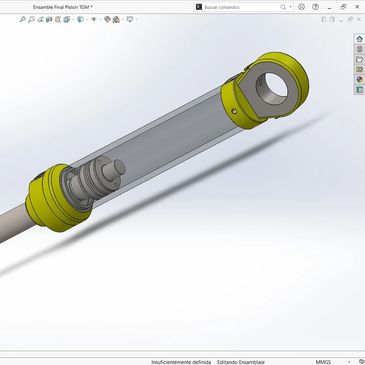Open the Custom Properties task pane tab
Viewport: 365px width, 365px height.
click(x=359, y=89)
